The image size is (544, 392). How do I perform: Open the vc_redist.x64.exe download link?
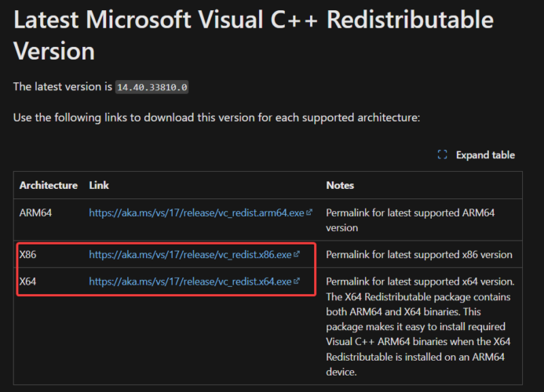coord(190,281)
